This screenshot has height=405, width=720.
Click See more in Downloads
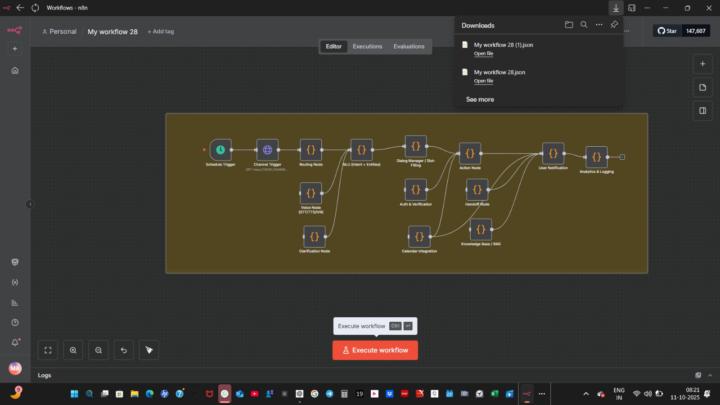pyautogui.click(x=480, y=99)
